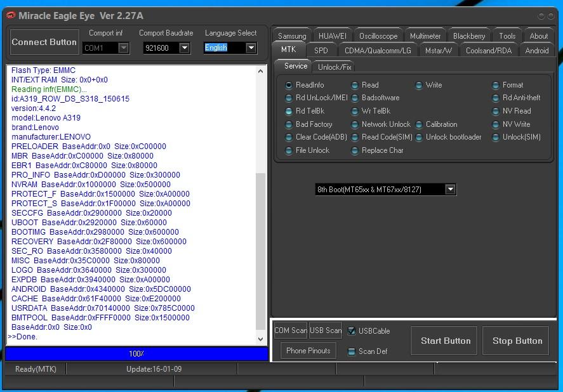563x392 pixels.
Task: Open the Mstar/W tab
Action: (439, 50)
